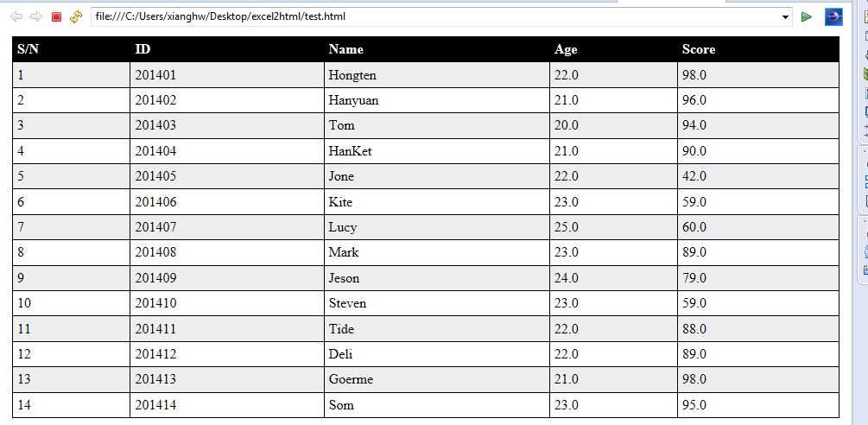Expand the URL address dropdown arrow
The image size is (868, 425).
point(785,16)
